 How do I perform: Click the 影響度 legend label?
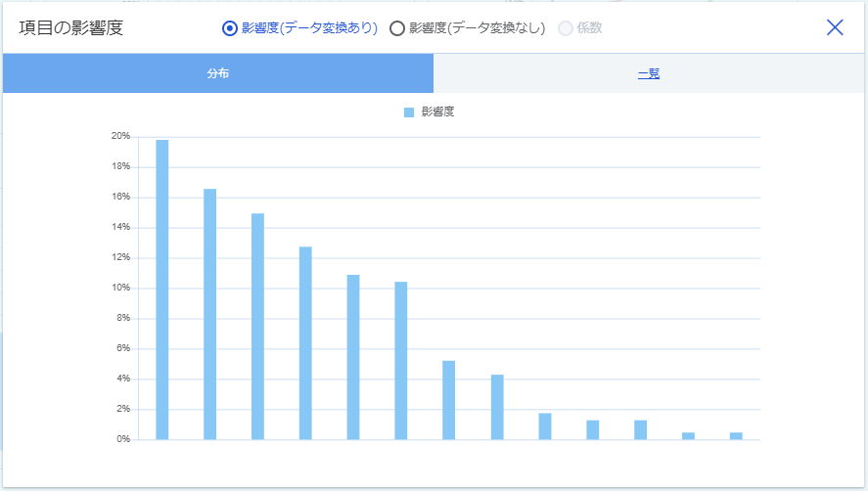click(x=437, y=112)
